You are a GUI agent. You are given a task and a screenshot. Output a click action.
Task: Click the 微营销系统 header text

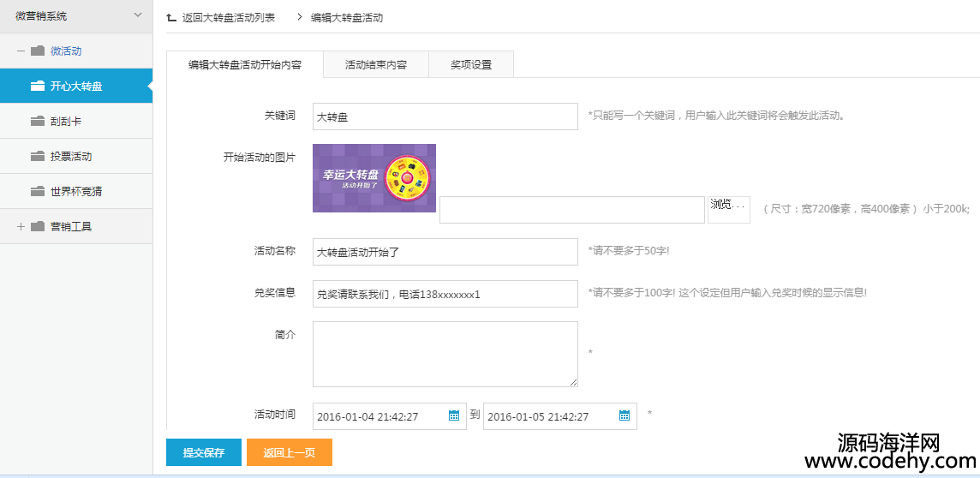click(41, 16)
